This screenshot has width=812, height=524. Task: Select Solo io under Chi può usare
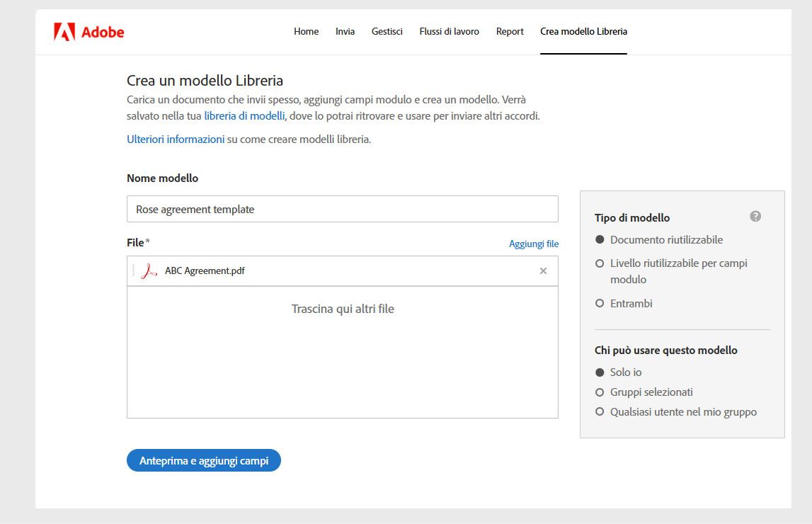tap(600, 372)
